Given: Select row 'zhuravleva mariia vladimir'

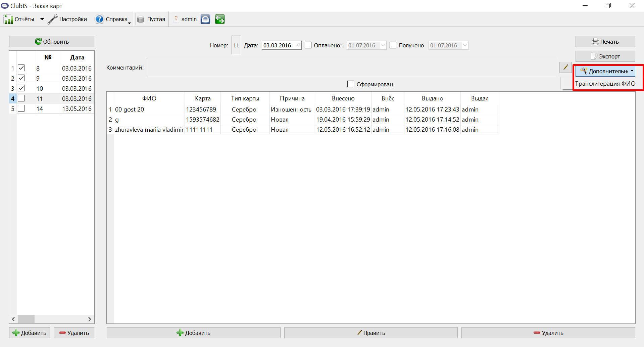Looking at the screenshot, I should 149,130.
